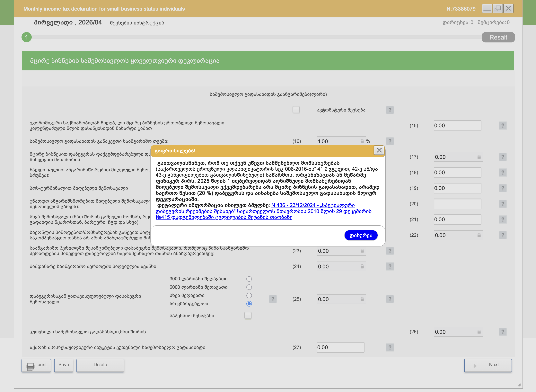The width and height of the screenshot is (536, 392).
Task: Click input field (15) total income
Action: pyautogui.click(x=457, y=126)
